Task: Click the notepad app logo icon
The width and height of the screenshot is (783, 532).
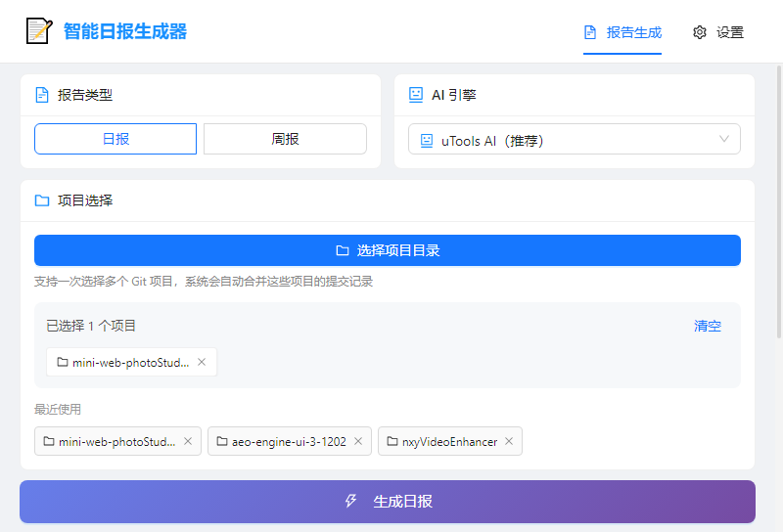Action: (38, 31)
